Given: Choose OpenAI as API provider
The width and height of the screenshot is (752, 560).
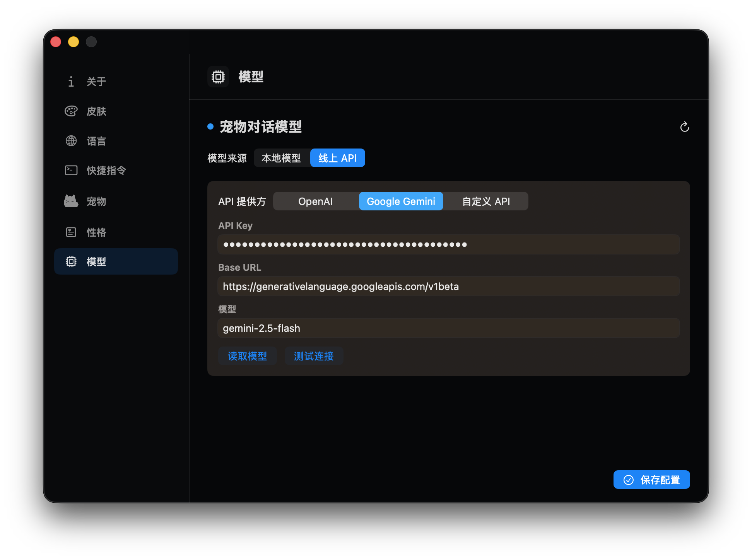Looking at the screenshot, I should point(315,201).
